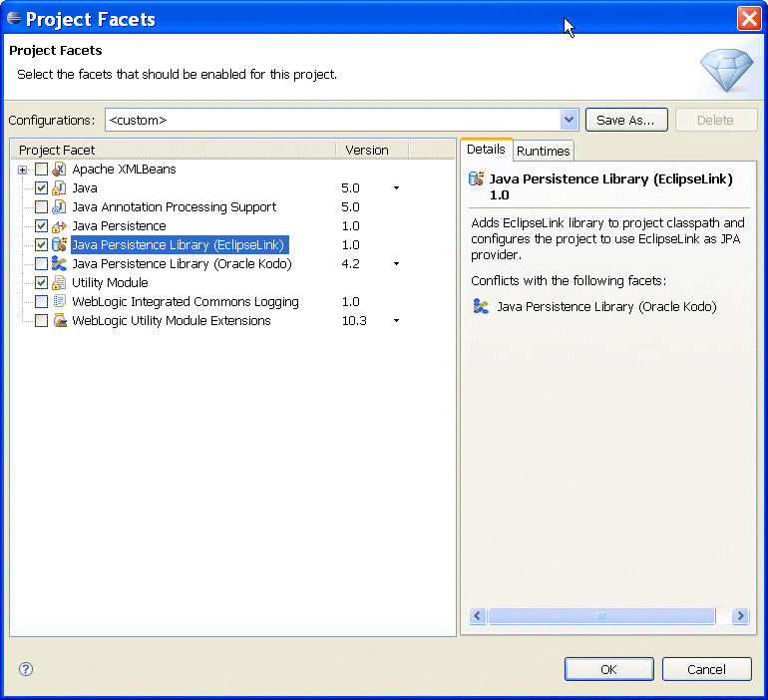
Task: Enable the Java Persistence Library (Oracle Kodo) checkbox
Action: click(41, 264)
